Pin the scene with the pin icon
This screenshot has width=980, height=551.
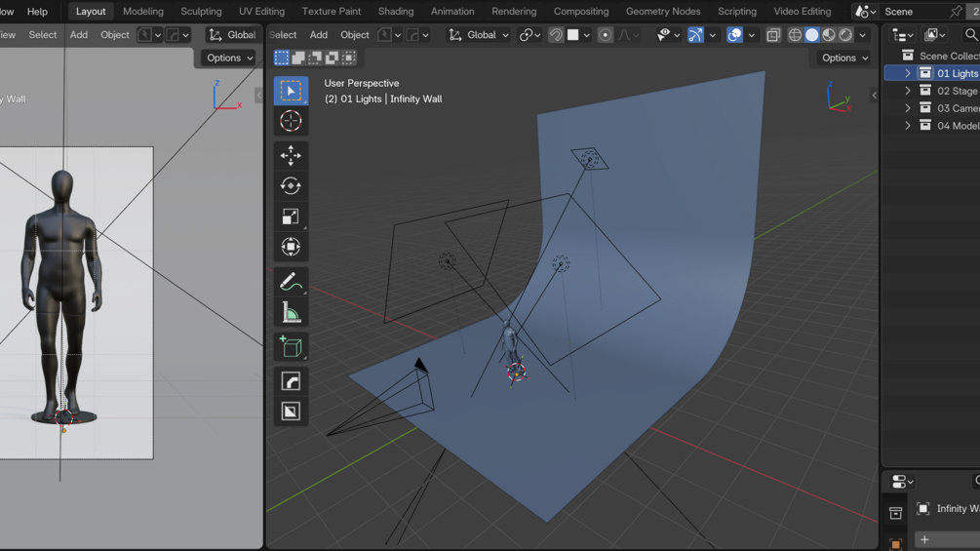(956, 12)
